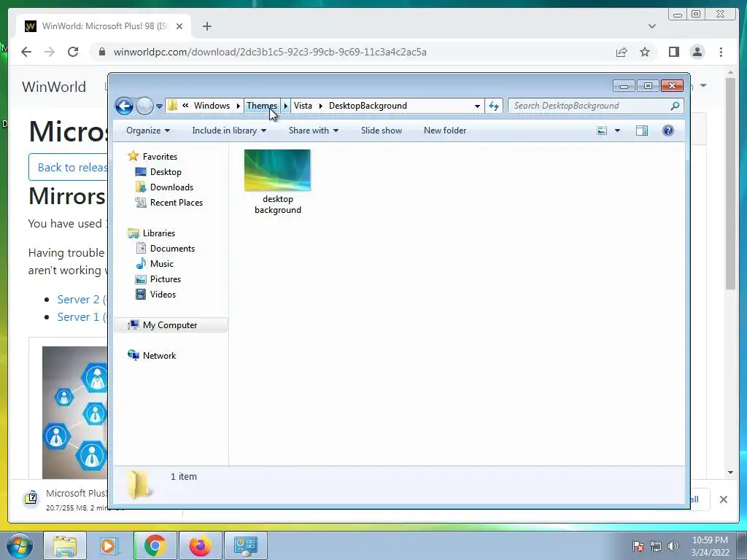Click Slide show in the toolbar
The image size is (747, 560).
click(382, 131)
